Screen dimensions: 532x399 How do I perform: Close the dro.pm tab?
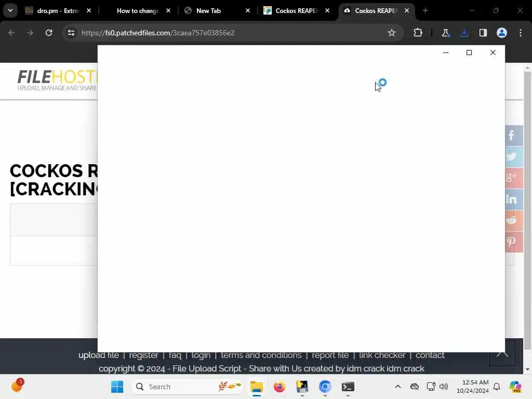89,11
